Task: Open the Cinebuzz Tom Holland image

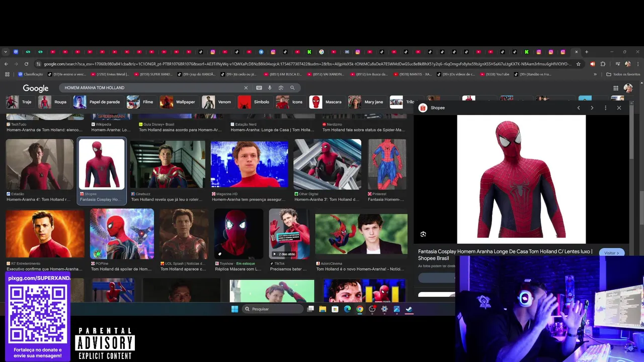Action: tap(168, 164)
